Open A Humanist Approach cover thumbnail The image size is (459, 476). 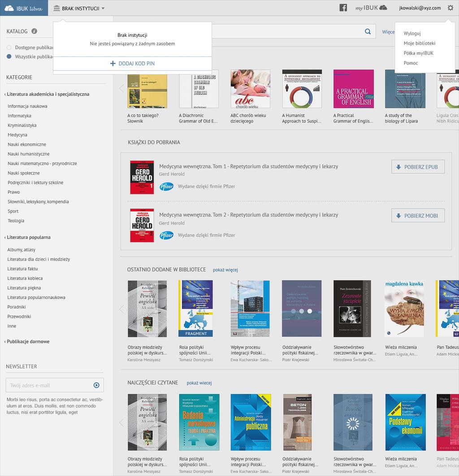click(x=302, y=89)
